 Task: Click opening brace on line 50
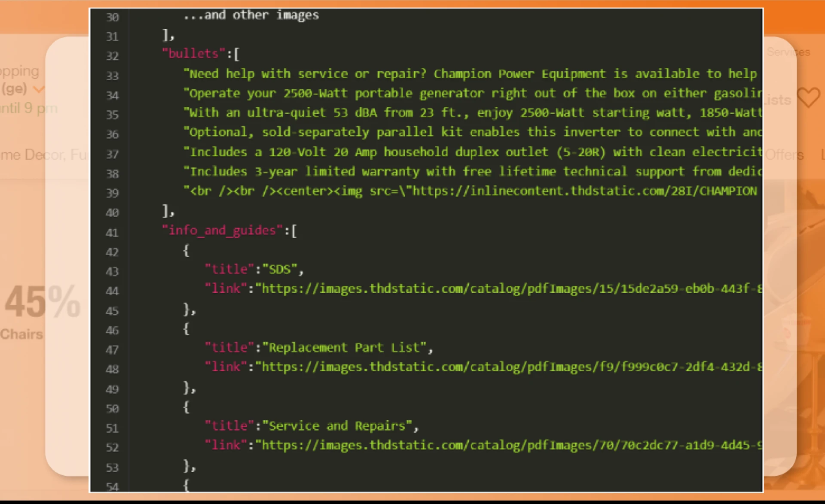(x=186, y=407)
